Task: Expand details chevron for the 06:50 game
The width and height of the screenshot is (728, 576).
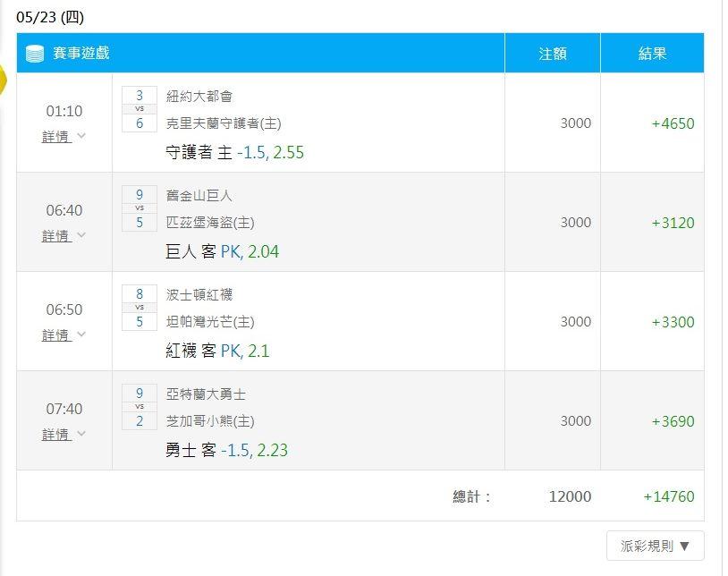Action: point(81,335)
